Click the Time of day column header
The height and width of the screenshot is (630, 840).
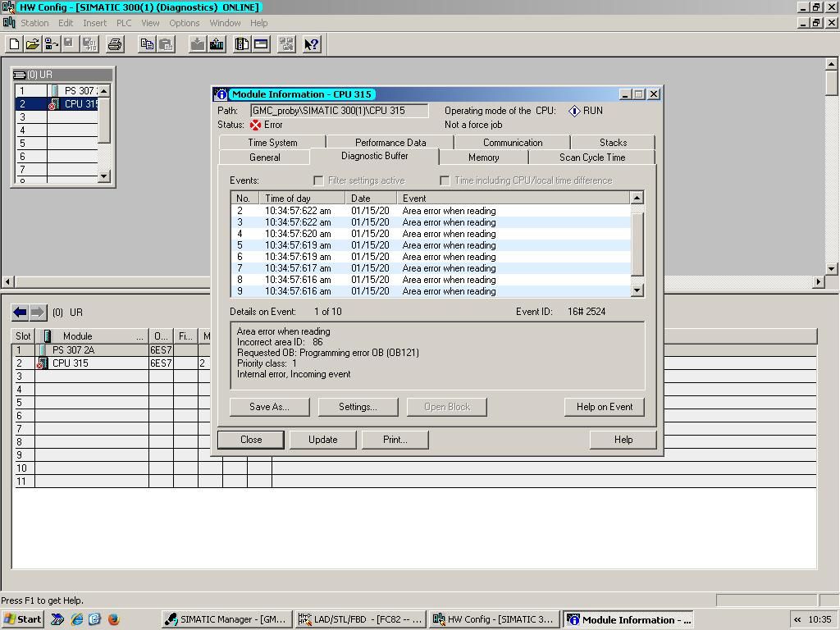pyautogui.click(x=302, y=199)
